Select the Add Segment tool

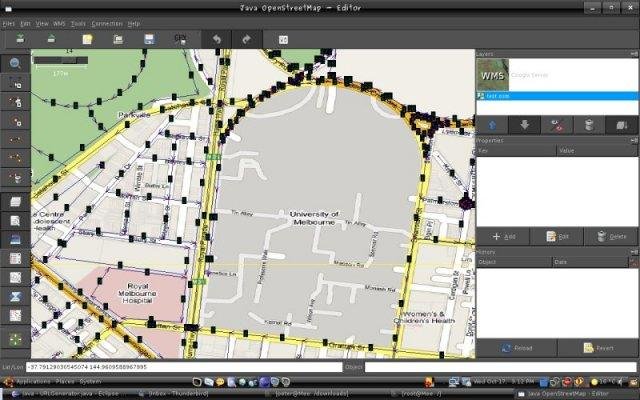tap(15, 139)
